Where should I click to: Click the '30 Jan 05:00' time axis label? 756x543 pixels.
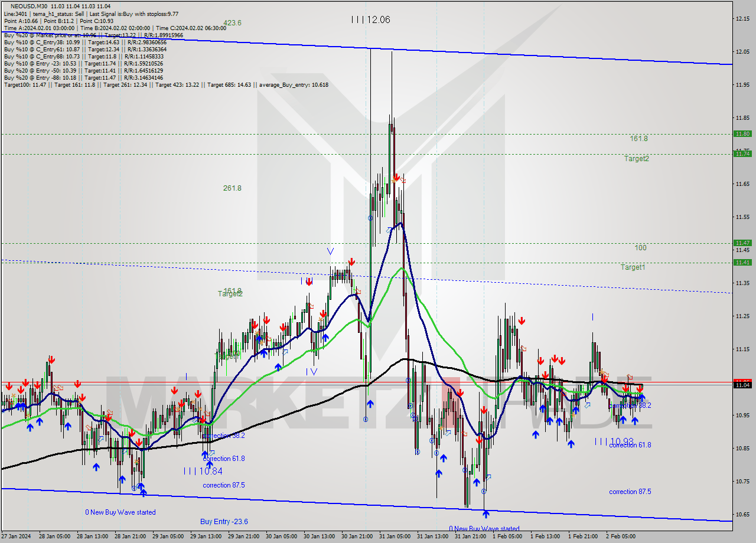pyautogui.click(x=281, y=537)
